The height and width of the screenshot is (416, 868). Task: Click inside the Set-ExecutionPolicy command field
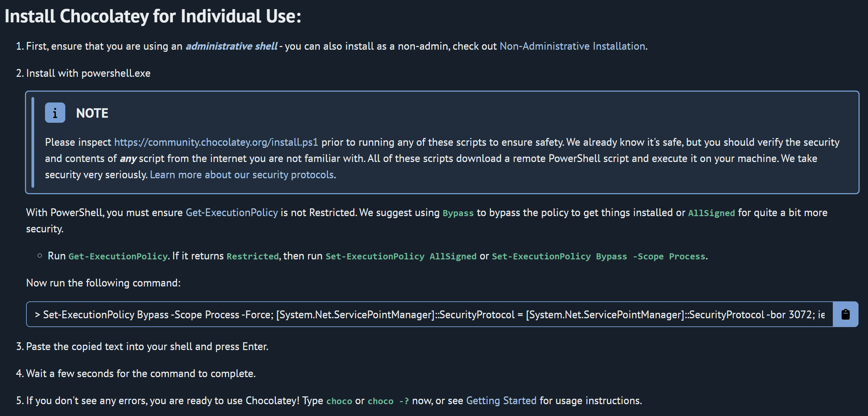(429, 315)
